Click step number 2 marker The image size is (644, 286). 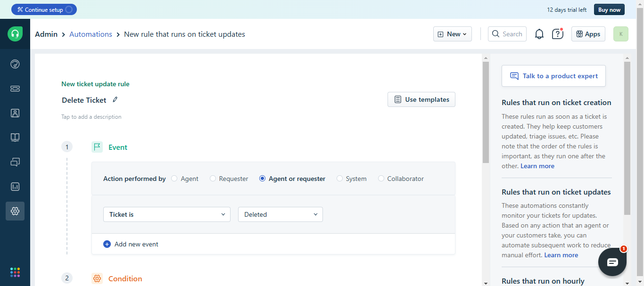point(67,278)
